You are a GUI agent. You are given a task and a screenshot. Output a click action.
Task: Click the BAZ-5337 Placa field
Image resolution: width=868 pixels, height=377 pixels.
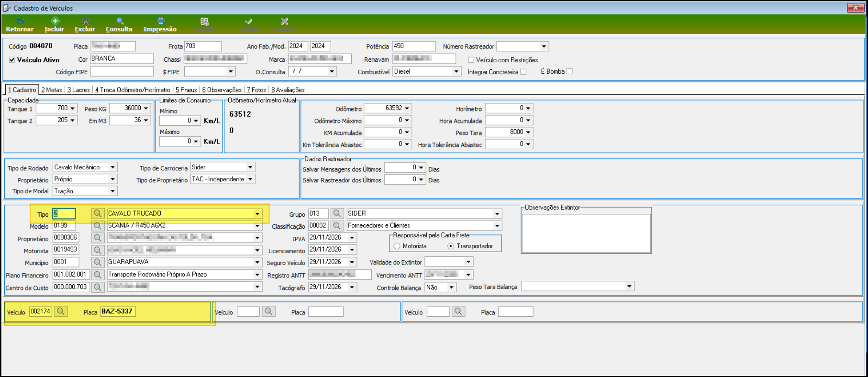118,311
